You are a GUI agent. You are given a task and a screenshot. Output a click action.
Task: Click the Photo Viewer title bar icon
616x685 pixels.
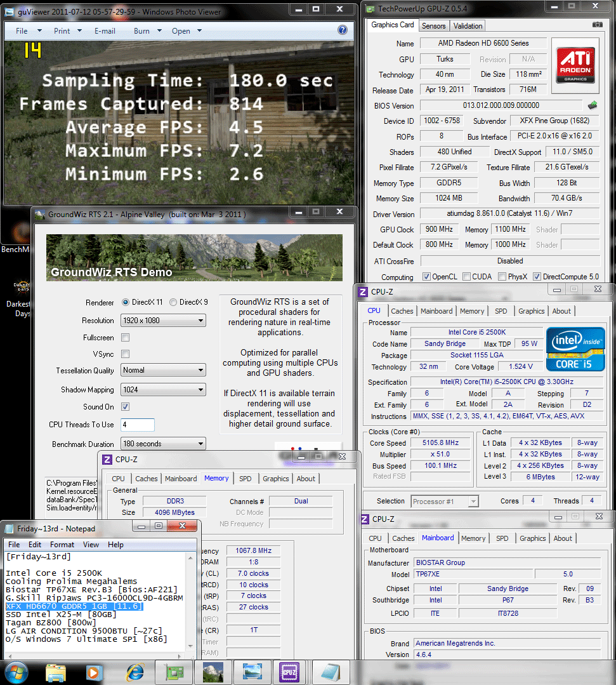click(x=9, y=12)
